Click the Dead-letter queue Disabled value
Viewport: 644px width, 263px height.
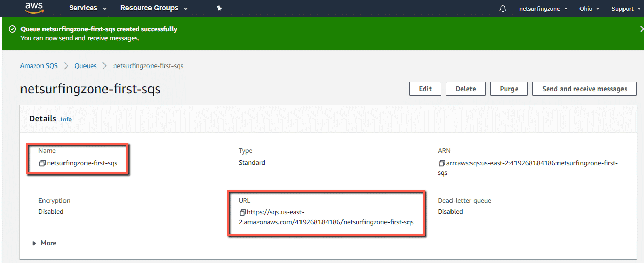[450, 212]
